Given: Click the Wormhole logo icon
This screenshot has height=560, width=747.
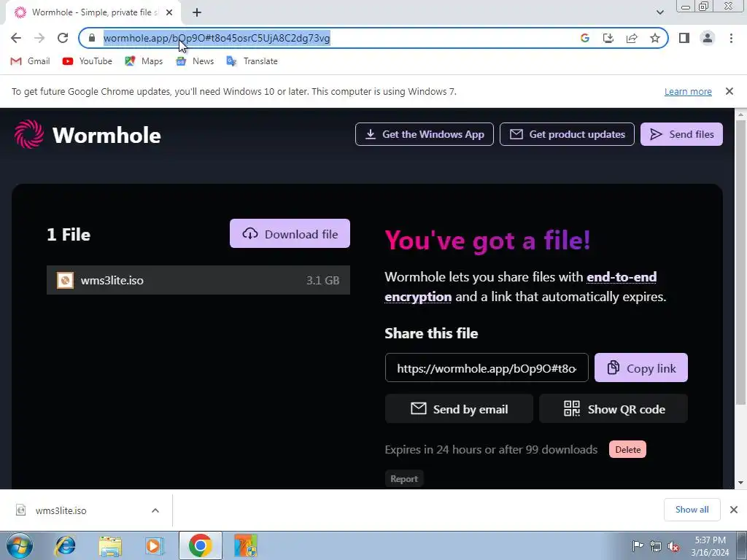Looking at the screenshot, I should pyautogui.click(x=29, y=134).
